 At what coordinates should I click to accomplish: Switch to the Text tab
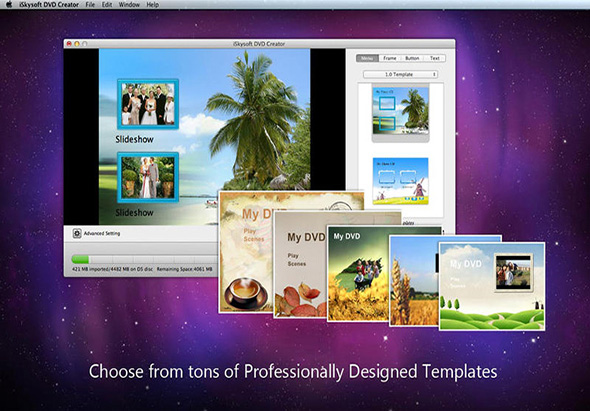(435, 58)
